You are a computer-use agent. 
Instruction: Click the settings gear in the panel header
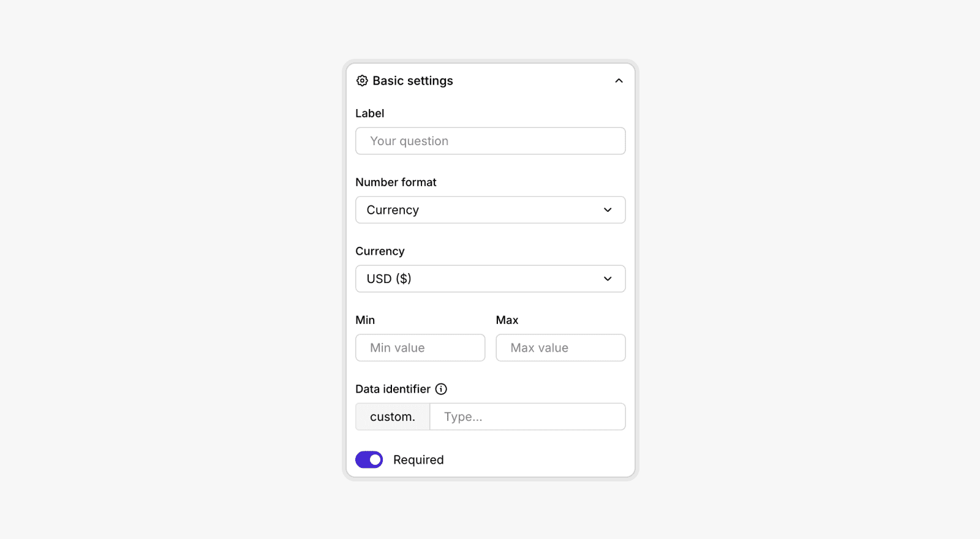click(361, 80)
